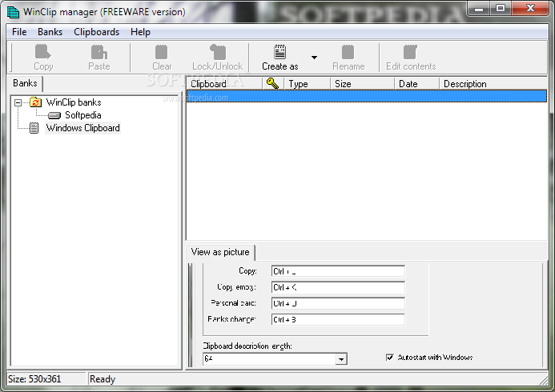This screenshot has height=392, width=555.
Task: Open the Banks menu
Action: [x=50, y=32]
